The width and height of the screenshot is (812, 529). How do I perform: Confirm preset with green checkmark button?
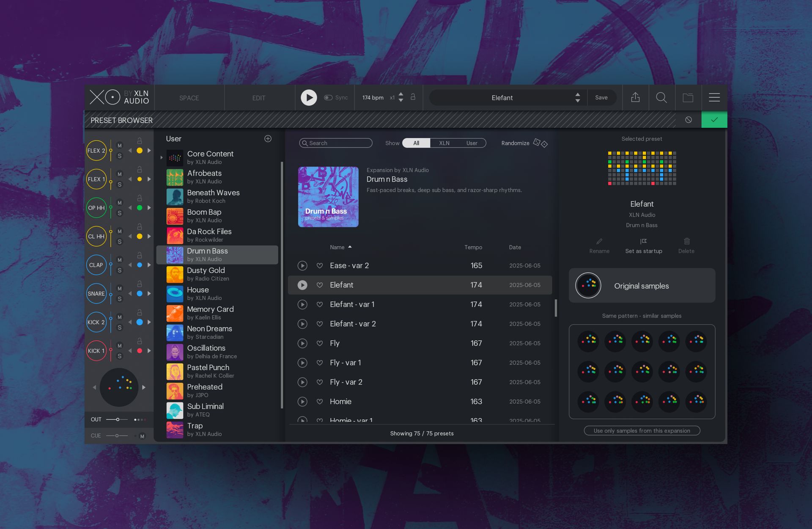click(x=714, y=120)
